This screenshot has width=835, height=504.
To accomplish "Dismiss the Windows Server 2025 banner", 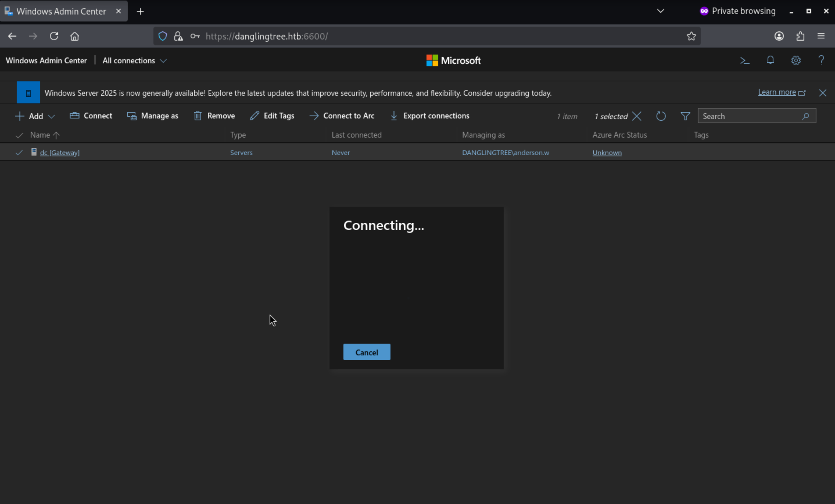I will (x=823, y=93).
